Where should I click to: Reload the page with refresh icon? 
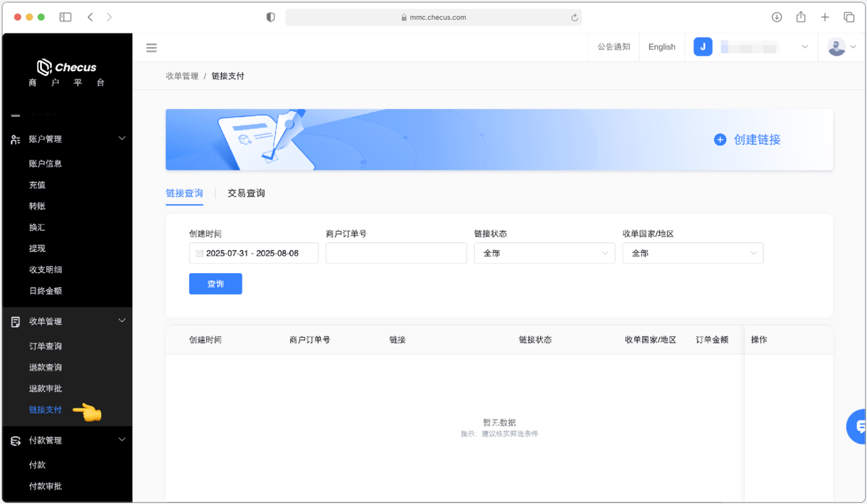tap(574, 18)
